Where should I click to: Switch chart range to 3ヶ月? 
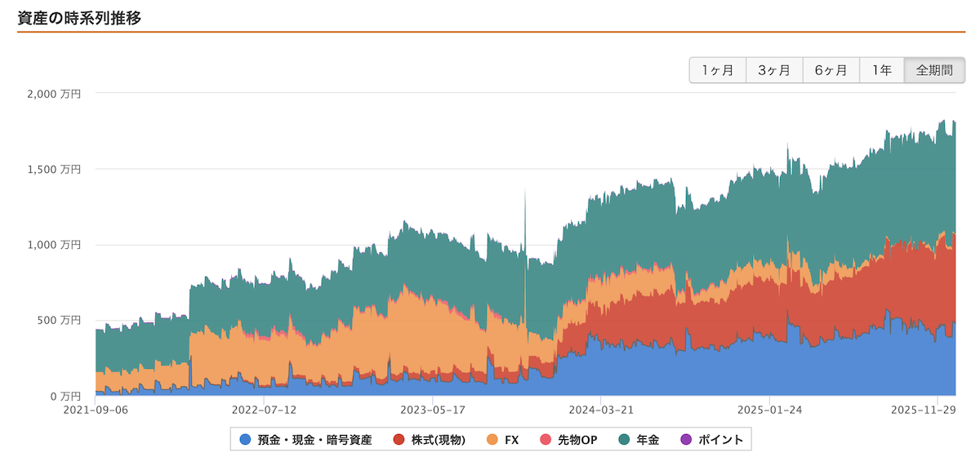(773, 70)
